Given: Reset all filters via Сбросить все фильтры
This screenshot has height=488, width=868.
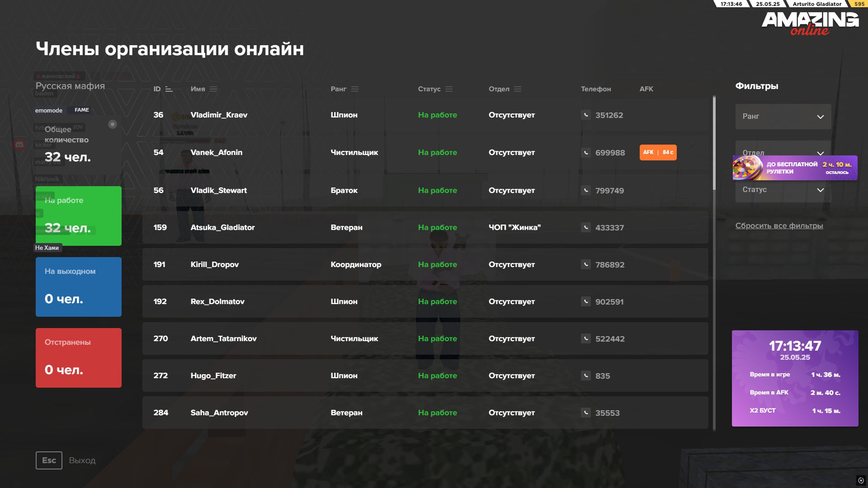Looking at the screenshot, I should pyautogui.click(x=778, y=225).
